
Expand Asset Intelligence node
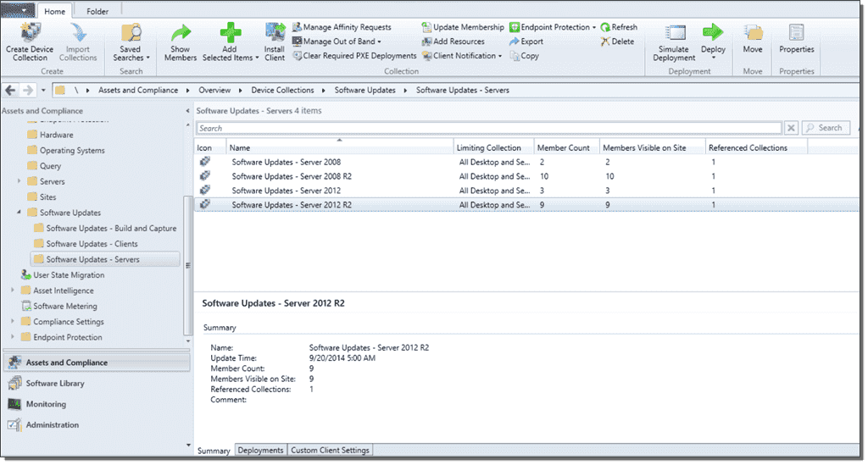point(13,291)
